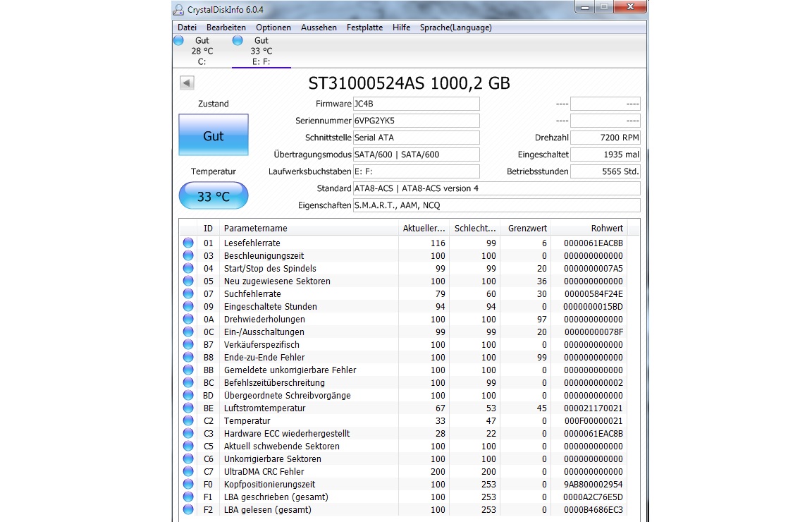Click the Betriebsstunden field 5565 Std.
Viewport: 812px width, 522px height.
coord(605,171)
